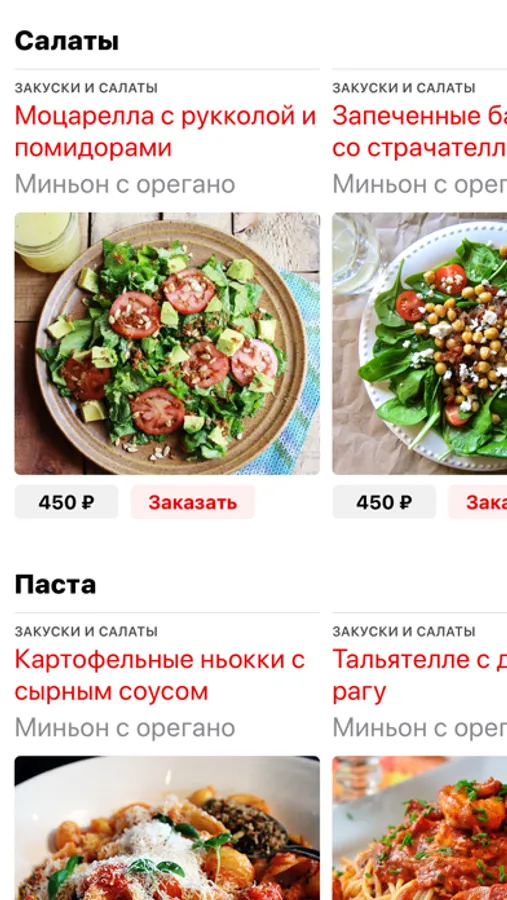Viewport: 507px width, 900px height.
Task: Click Закуски и салаты label above gnocchi
Action: [x=86, y=631]
